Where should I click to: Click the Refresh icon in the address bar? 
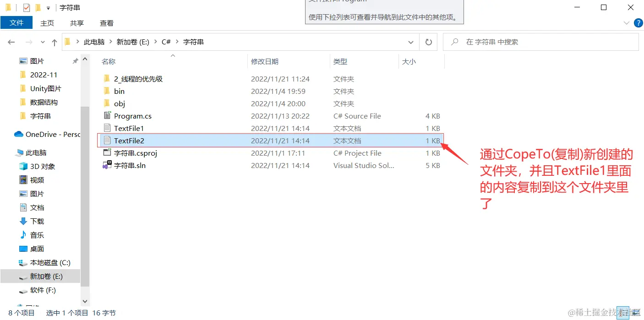click(428, 42)
